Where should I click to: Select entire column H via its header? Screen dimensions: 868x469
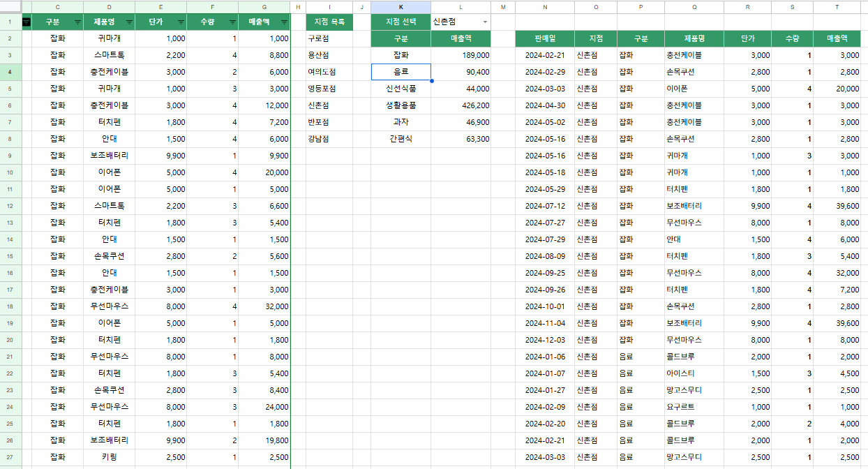click(298, 6)
